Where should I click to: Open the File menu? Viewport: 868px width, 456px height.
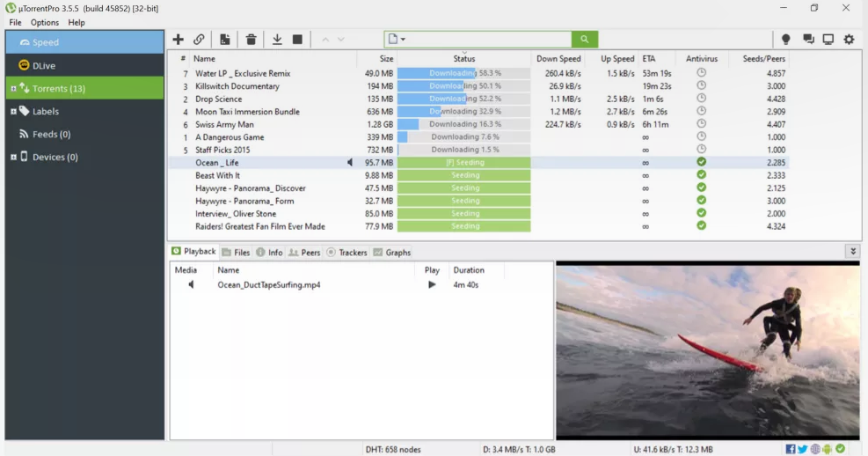tap(16, 23)
